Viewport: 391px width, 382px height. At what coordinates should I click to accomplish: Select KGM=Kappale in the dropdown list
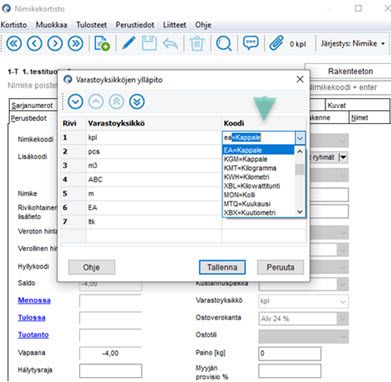(259, 159)
